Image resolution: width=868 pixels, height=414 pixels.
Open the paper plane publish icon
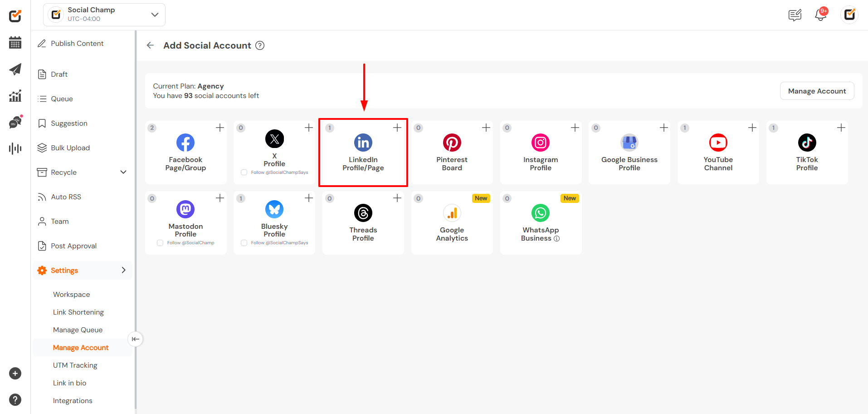coord(15,69)
